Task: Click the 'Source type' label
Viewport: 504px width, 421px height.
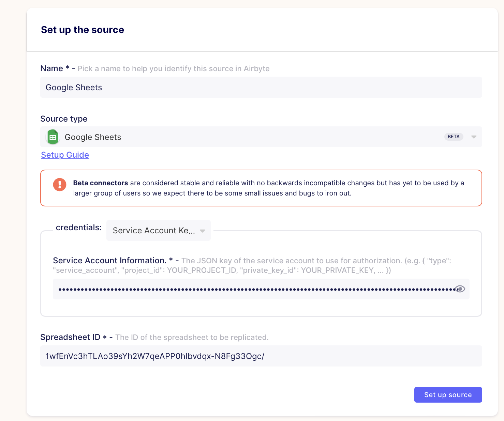Action: pos(64,119)
